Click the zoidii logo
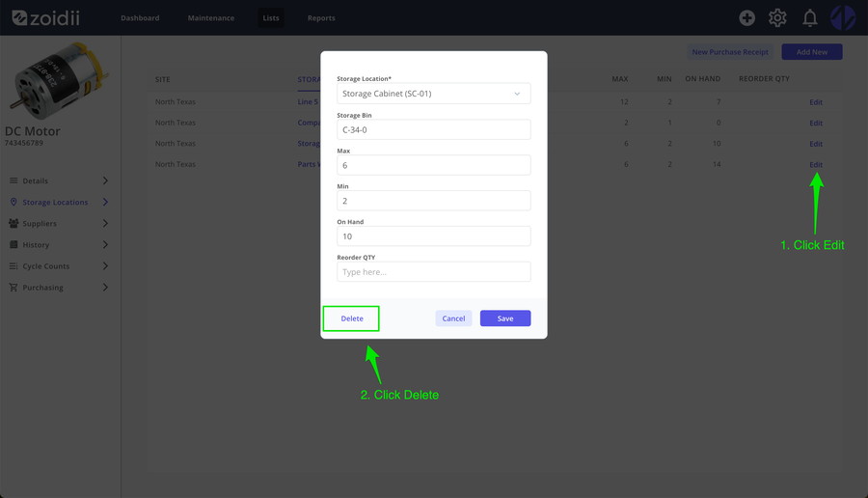The width and height of the screenshot is (868, 498). [x=46, y=17]
